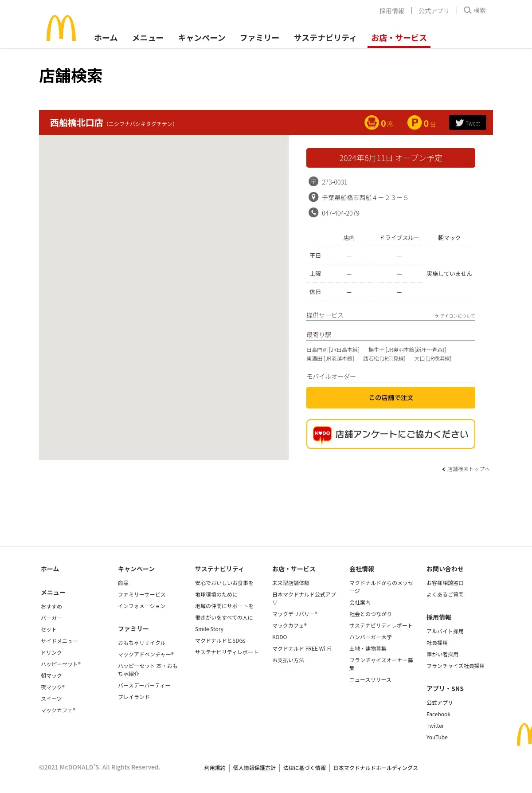Open footer ハッピーセット link
The image size is (532, 793).
coord(61,664)
